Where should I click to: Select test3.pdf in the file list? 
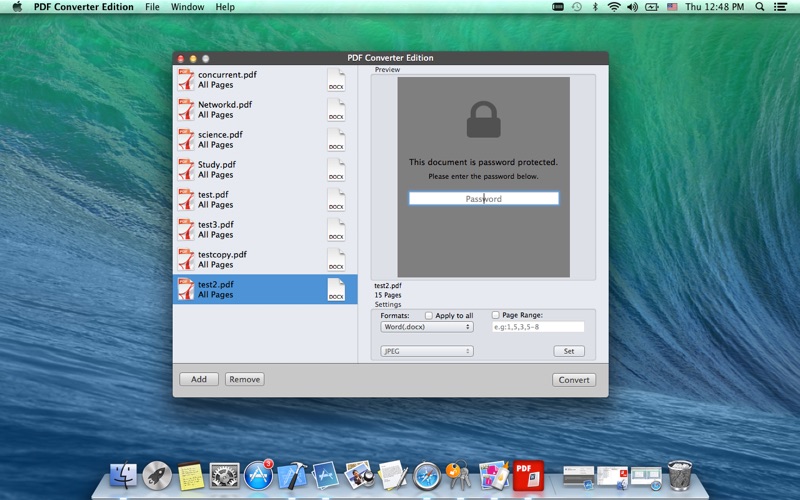pos(265,230)
